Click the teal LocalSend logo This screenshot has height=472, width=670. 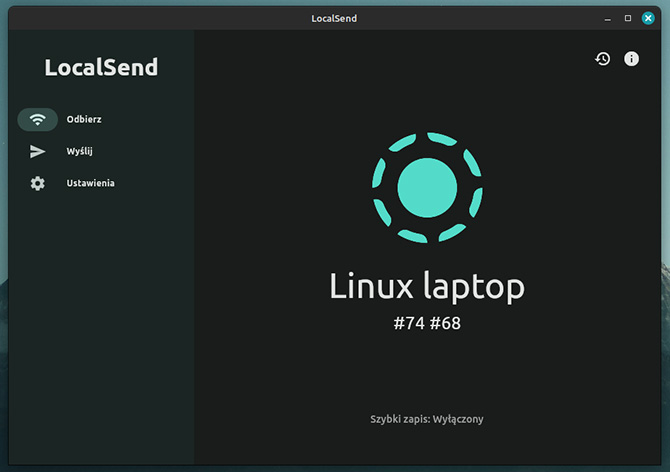click(427, 188)
